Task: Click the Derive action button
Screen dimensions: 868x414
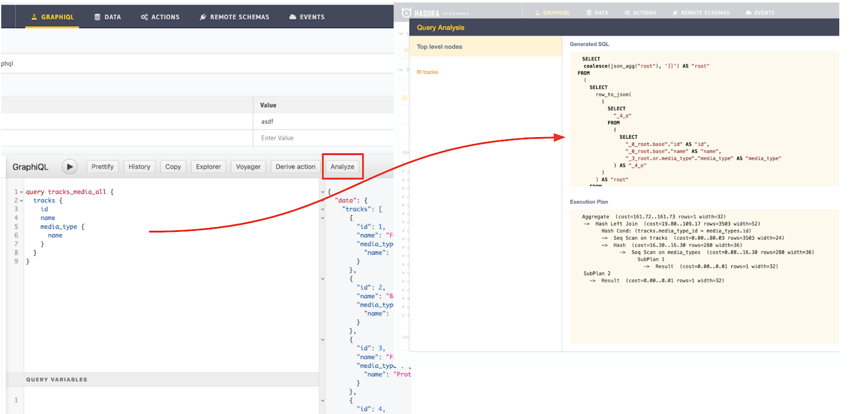Action: tap(295, 167)
